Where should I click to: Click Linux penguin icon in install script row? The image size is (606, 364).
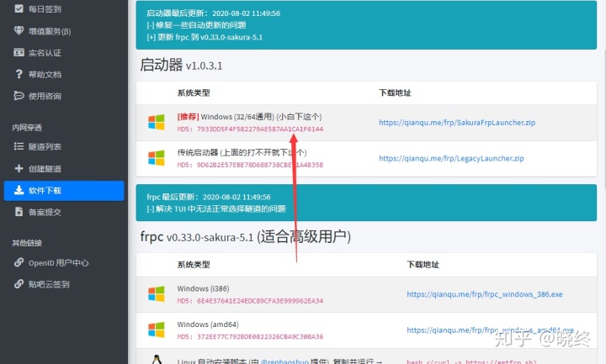click(x=157, y=360)
